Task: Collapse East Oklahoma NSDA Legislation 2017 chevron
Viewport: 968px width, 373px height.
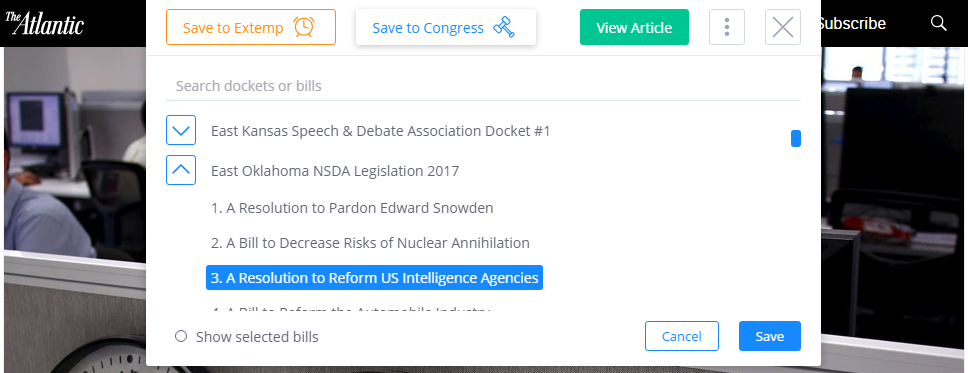Action: tap(181, 170)
